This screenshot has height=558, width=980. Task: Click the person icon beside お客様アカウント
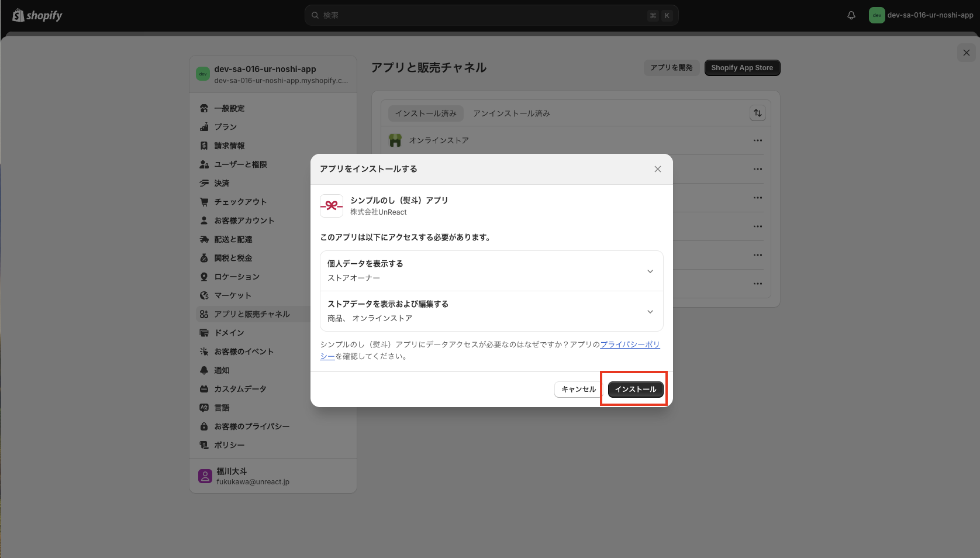[204, 221]
